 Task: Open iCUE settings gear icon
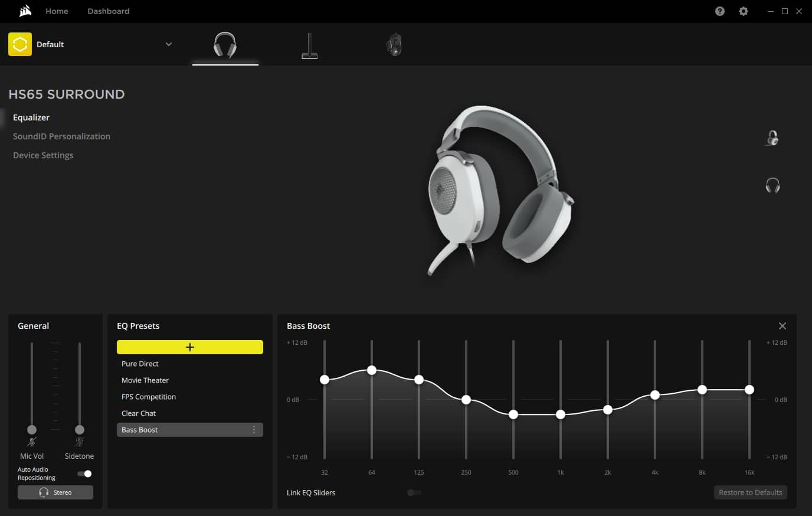click(743, 11)
